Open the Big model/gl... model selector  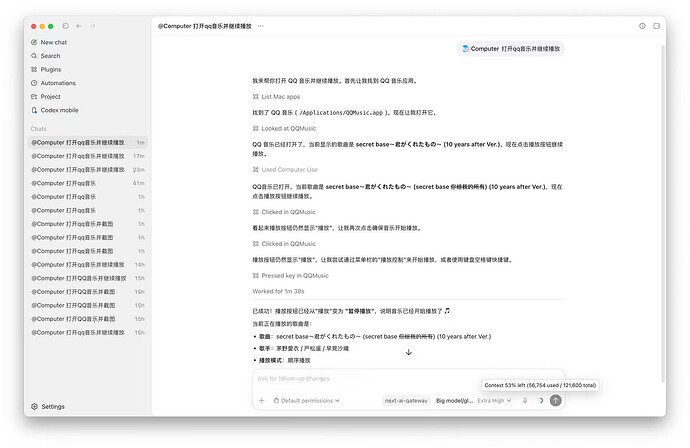coord(454,401)
